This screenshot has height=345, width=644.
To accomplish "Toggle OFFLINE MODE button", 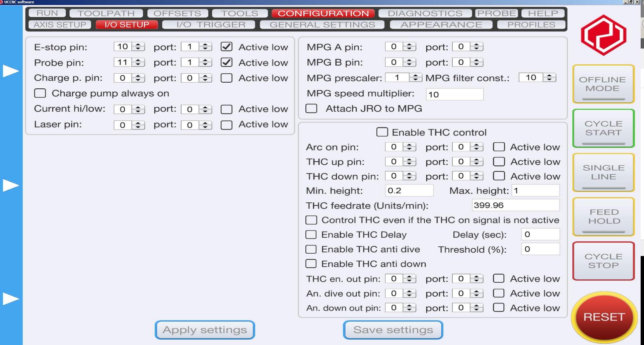I will [x=603, y=84].
